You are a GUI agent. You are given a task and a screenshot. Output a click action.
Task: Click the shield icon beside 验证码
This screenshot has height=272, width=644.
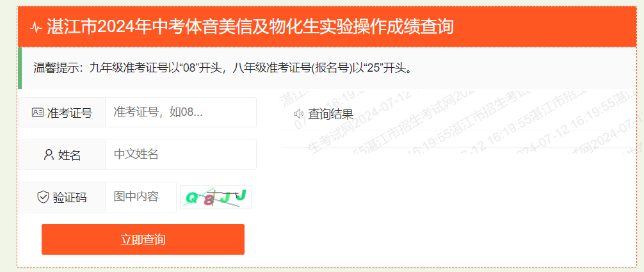[x=43, y=197]
